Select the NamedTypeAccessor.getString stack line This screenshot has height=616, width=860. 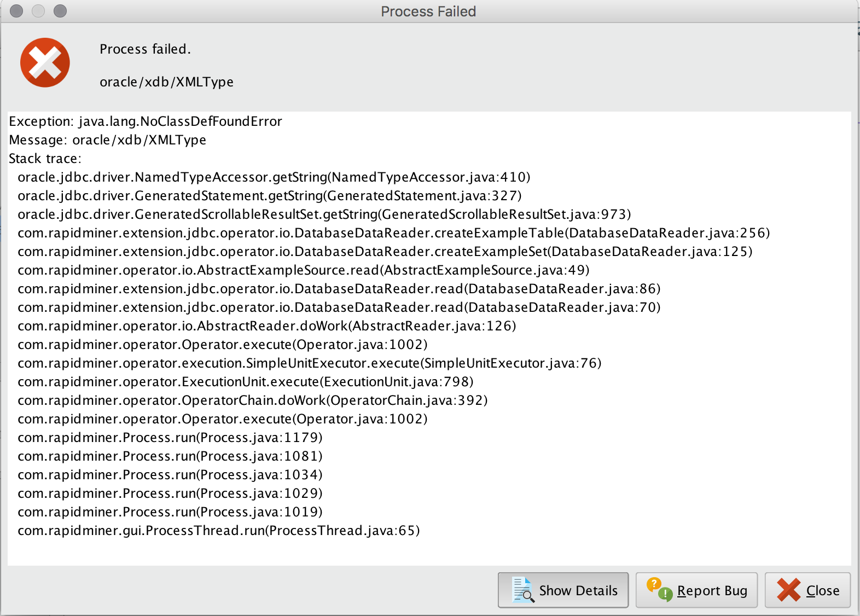274,177
